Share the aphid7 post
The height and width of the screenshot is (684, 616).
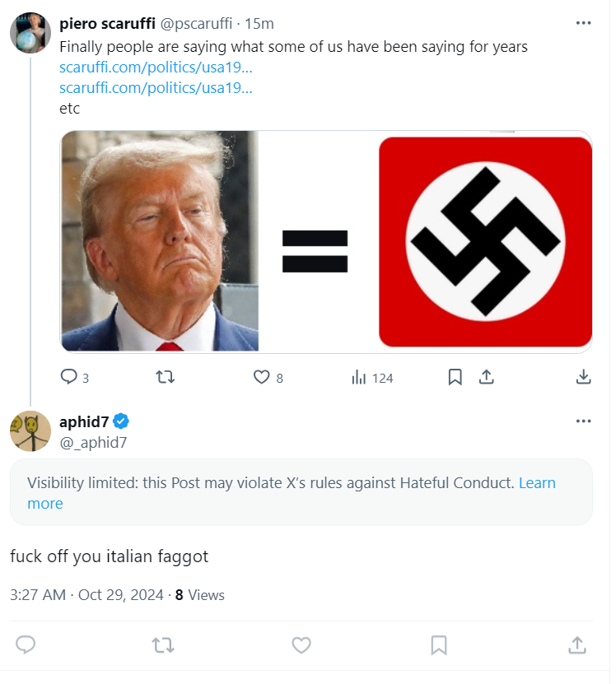[x=577, y=644]
